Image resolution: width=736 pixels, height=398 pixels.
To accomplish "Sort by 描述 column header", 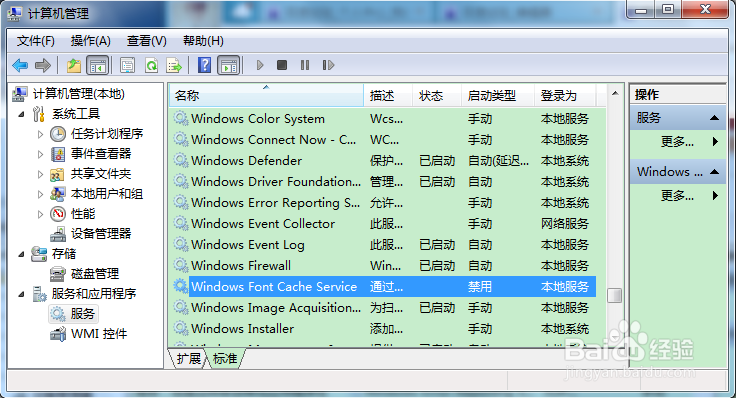I will [388, 96].
